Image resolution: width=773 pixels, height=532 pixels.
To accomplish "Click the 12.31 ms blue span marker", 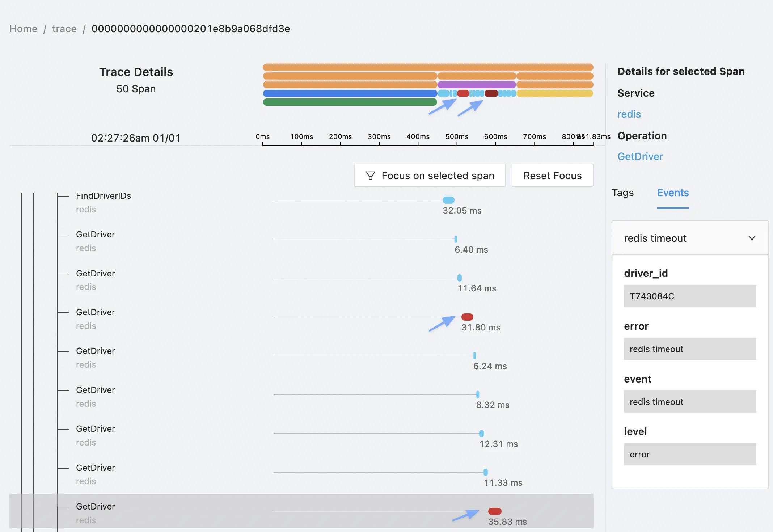I will [x=481, y=434].
